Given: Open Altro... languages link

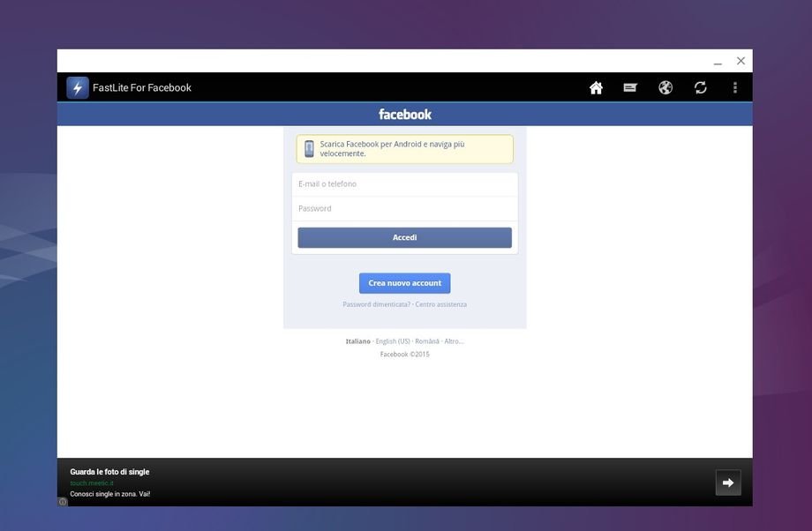Looking at the screenshot, I should (x=454, y=341).
